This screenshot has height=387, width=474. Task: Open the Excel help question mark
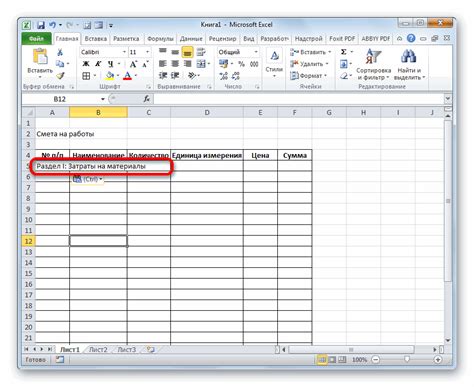click(411, 39)
